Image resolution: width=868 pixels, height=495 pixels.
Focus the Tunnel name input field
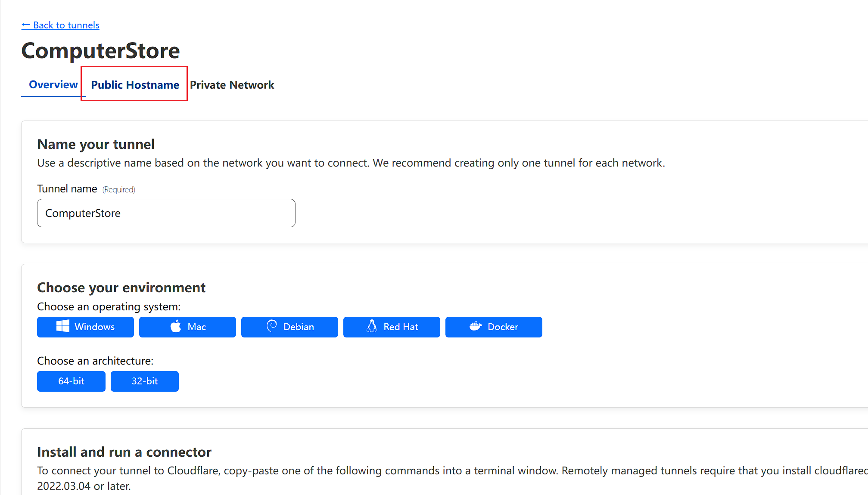[x=166, y=213]
